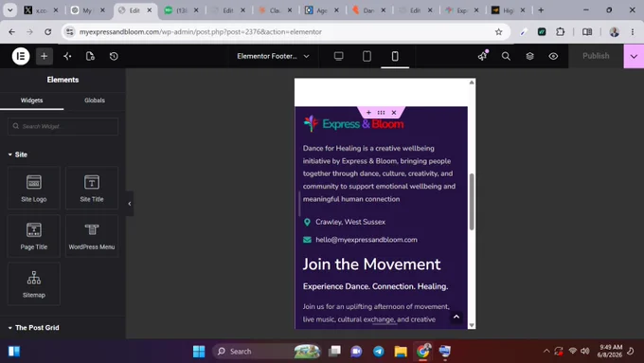Open site settings icon in top bar
644x363 pixels.
point(67,56)
